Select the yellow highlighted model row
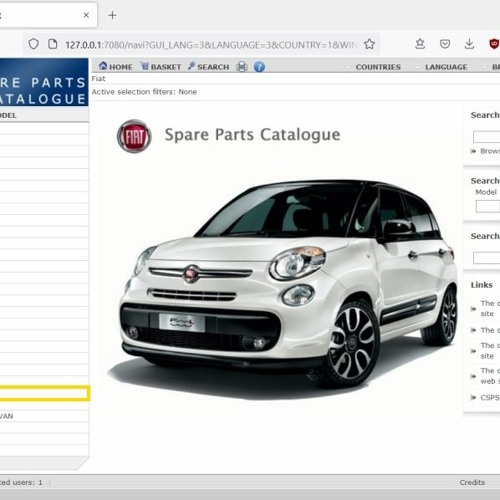The image size is (500, 500). pyautogui.click(x=44, y=393)
